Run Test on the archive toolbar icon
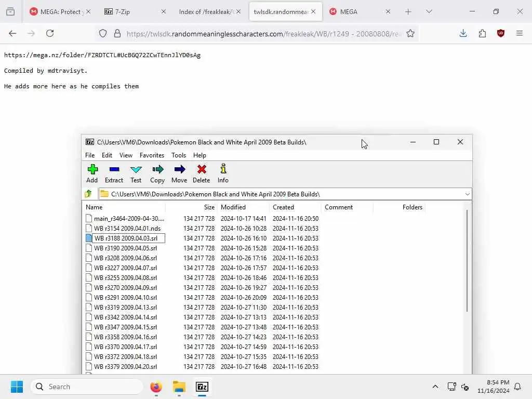This screenshot has width=532, height=399. (136, 174)
